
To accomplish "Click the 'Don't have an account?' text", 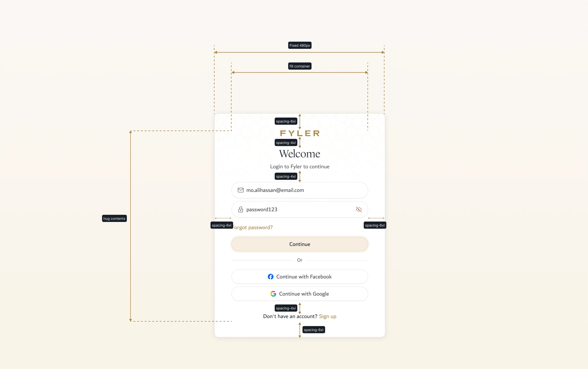I will point(290,316).
